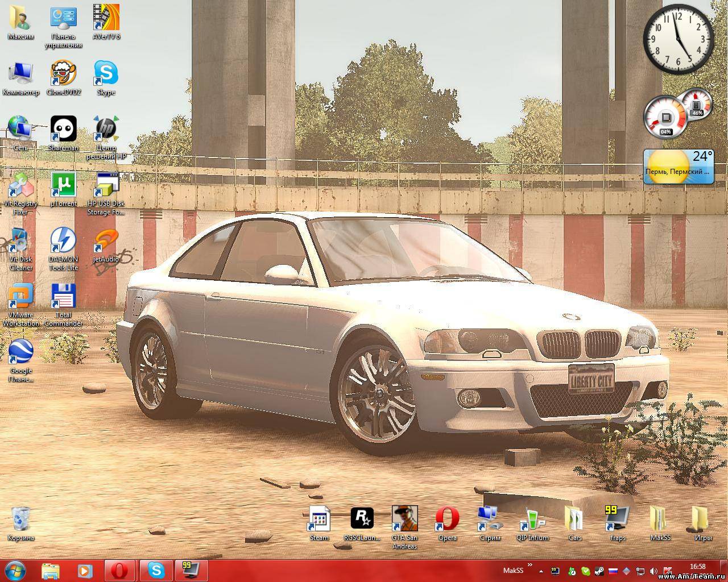
Task: Click the Windows Start orb
Action: [15, 571]
